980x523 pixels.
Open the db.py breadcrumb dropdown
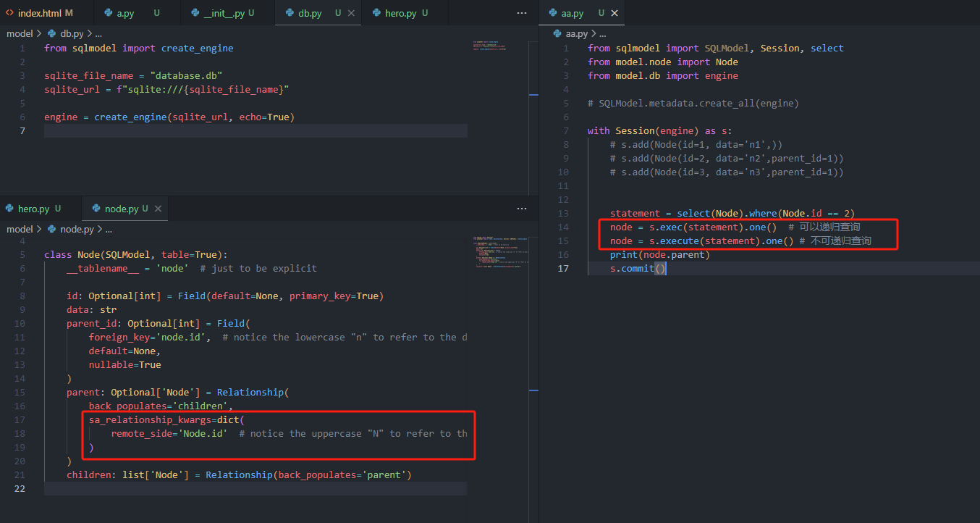66,33
